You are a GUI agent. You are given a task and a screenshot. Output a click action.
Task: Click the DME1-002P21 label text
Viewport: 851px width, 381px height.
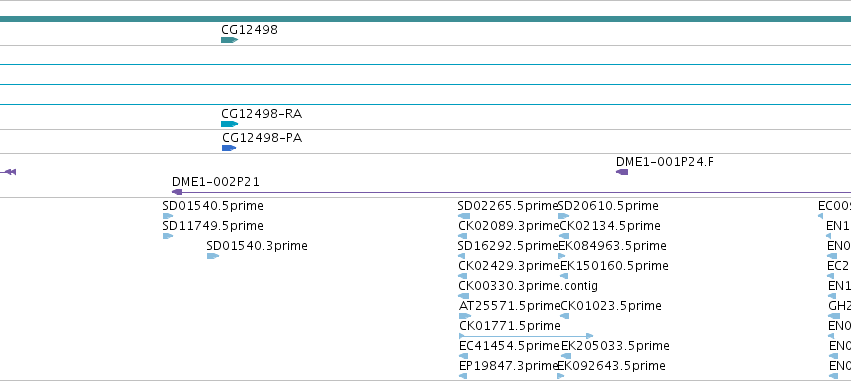click(x=216, y=182)
